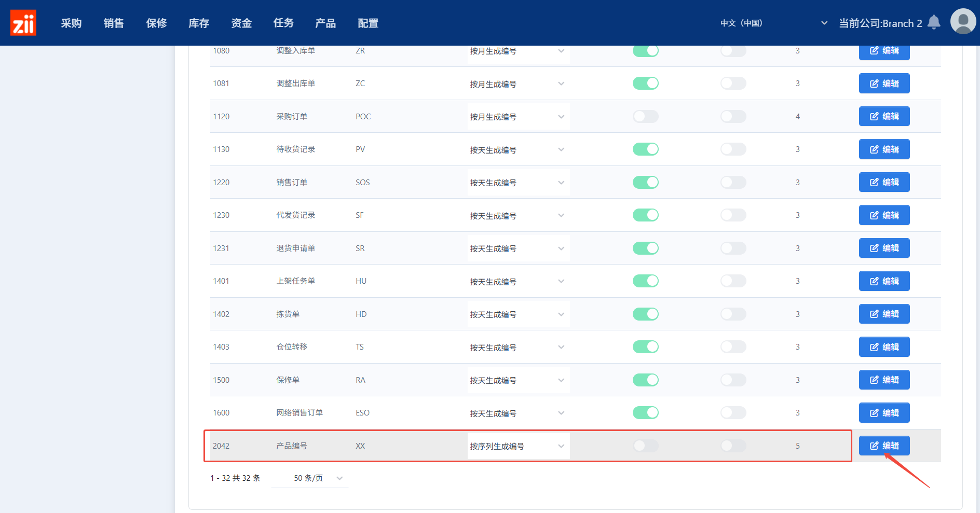Click 编辑 button for row 1220 销售订单
The width and height of the screenshot is (980, 513).
(884, 182)
